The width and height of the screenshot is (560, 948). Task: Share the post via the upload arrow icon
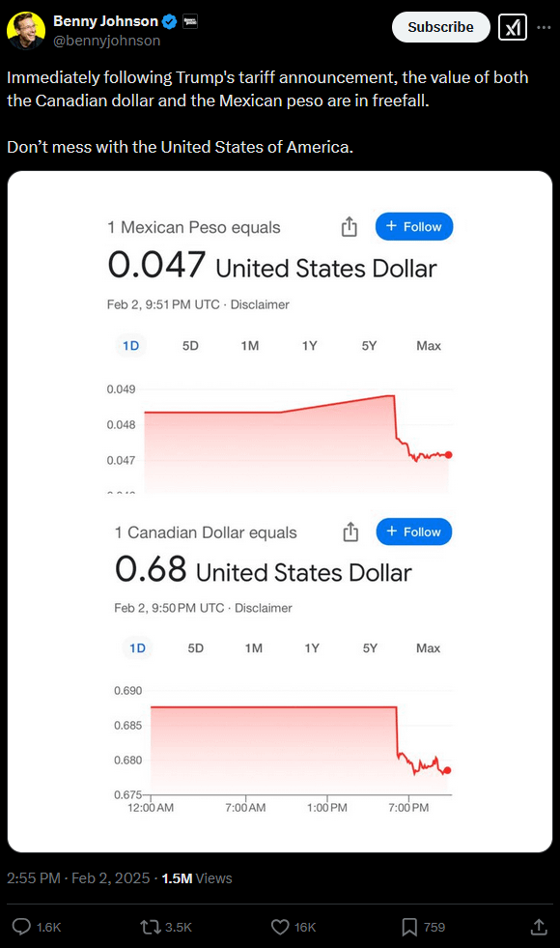[539, 926]
